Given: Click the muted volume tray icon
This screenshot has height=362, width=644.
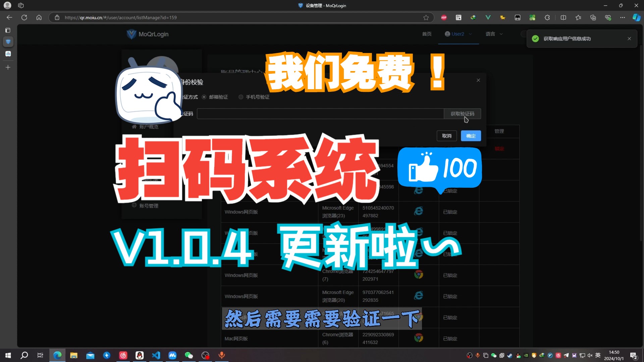Looking at the screenshot, I should point(590,355).
